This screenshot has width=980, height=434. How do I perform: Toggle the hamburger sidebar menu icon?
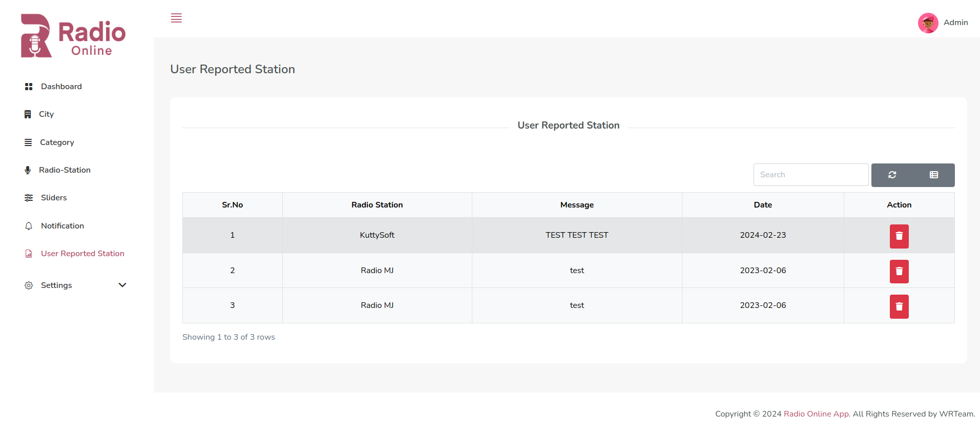[x=176, y=18]
